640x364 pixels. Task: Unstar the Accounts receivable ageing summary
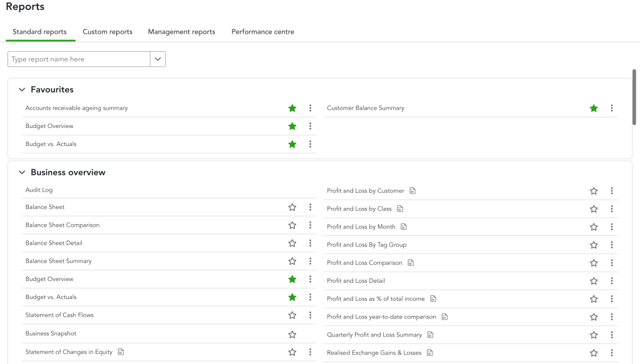click(x=292, y=108)
